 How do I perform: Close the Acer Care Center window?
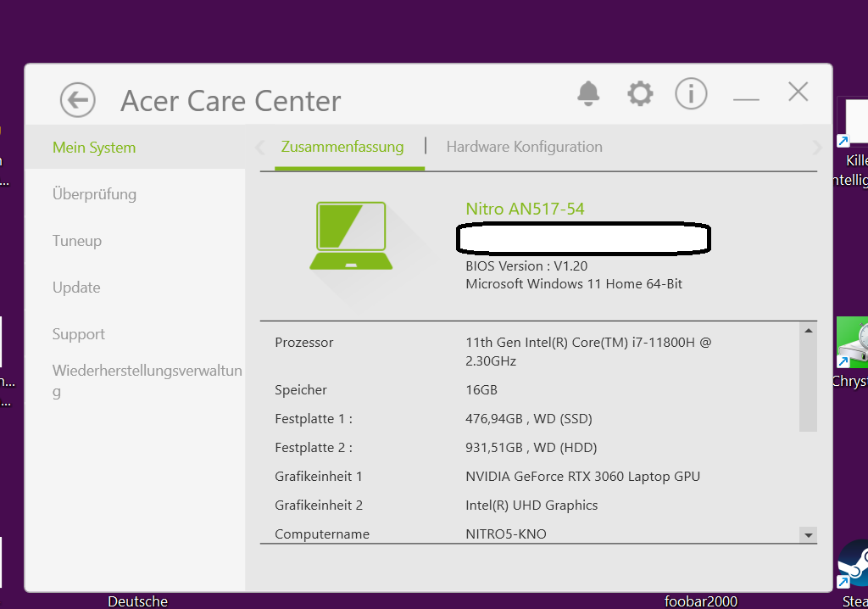[x=798, y=92]
